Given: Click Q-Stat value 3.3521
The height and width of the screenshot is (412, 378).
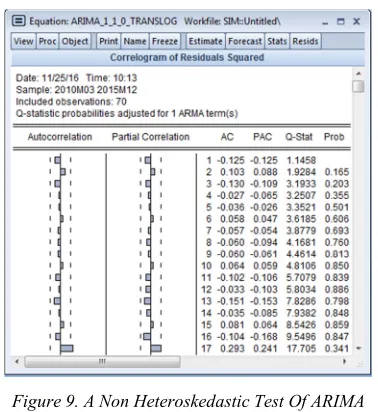Looking at the screenshot, I should point(301,207).
